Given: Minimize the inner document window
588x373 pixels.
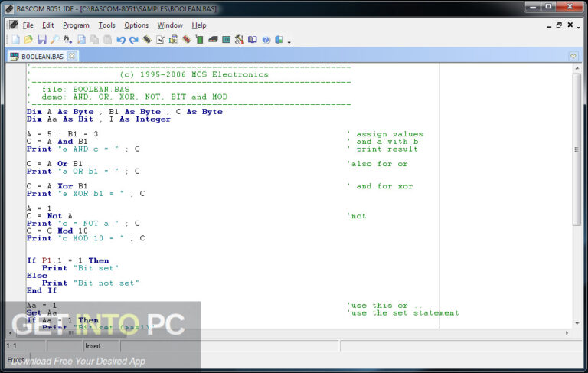Looking at the screenshot, I should click(x=549, y=25).
